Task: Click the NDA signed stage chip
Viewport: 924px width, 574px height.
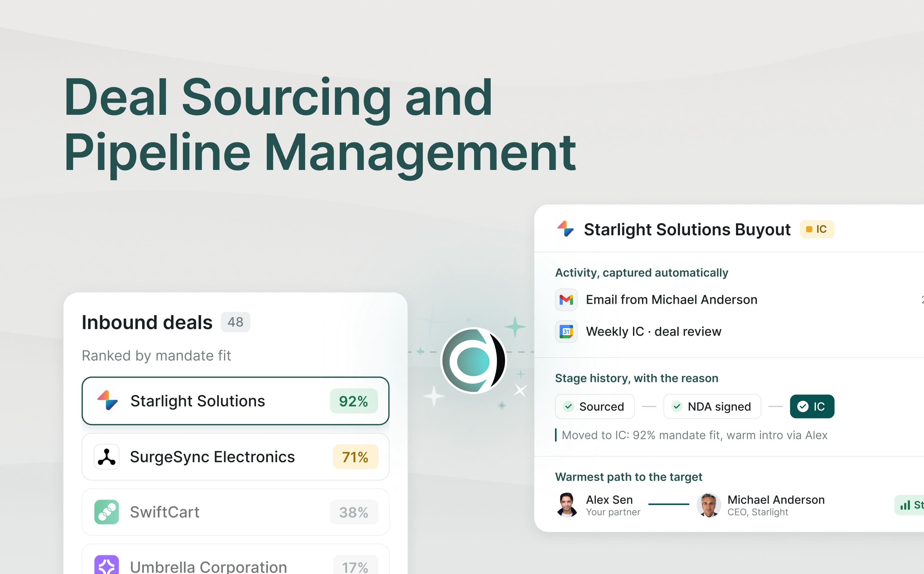Action: click(x=712, y=407)
